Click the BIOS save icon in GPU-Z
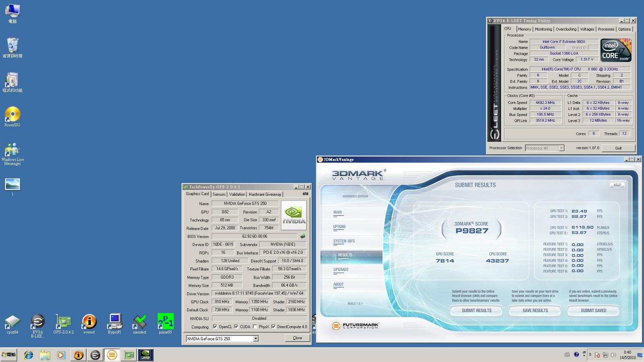 pyautogui.click(x=303, y=236)
